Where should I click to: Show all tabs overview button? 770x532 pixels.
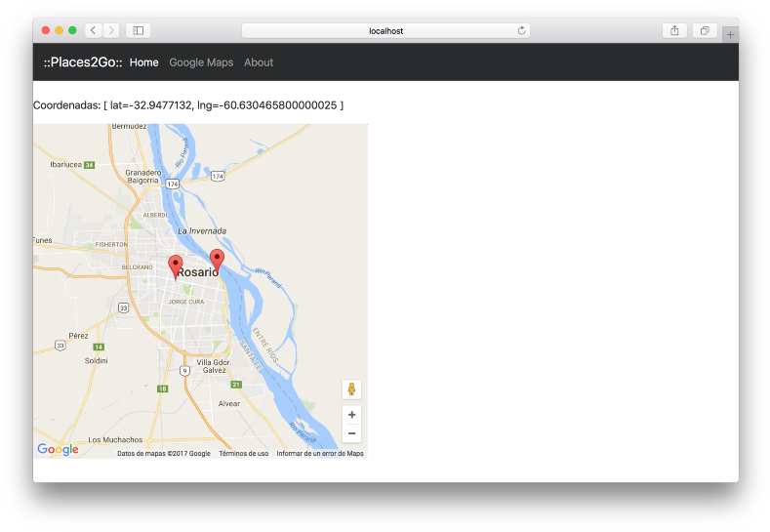[x=705, y=30]
